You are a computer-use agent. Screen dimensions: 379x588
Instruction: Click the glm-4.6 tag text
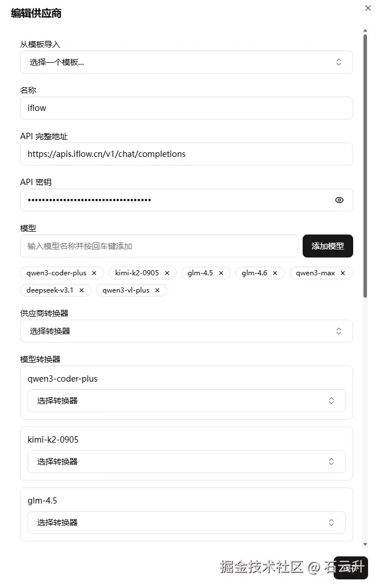tap(254, 273)
